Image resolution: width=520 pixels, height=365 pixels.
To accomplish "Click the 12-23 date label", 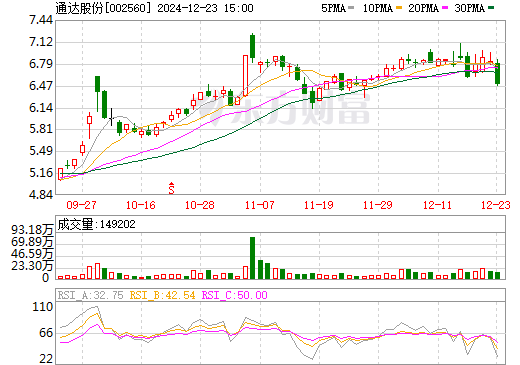I will (496, 205).
